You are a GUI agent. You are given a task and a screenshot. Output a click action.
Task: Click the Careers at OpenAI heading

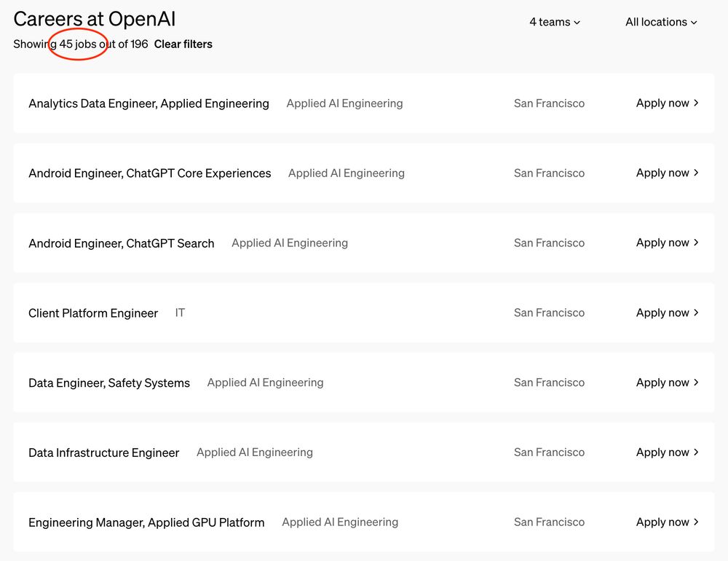click(x=95, y=19)
